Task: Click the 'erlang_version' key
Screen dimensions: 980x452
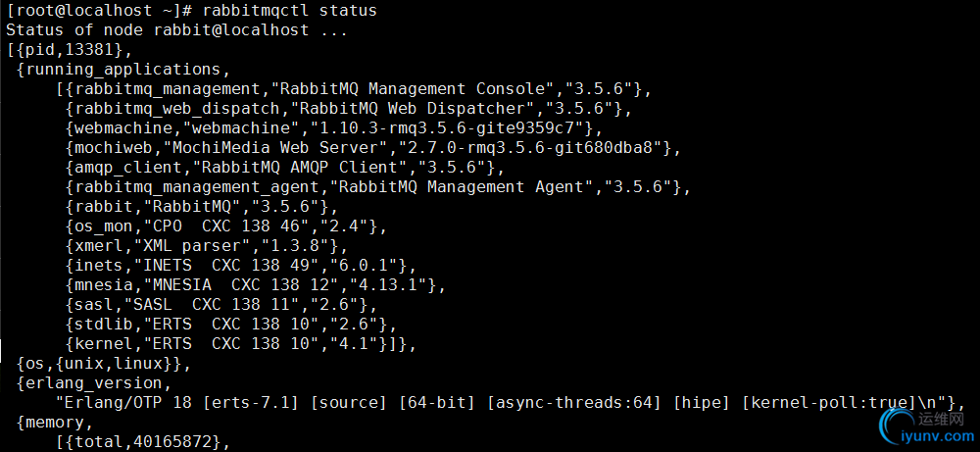Action: 94,382
